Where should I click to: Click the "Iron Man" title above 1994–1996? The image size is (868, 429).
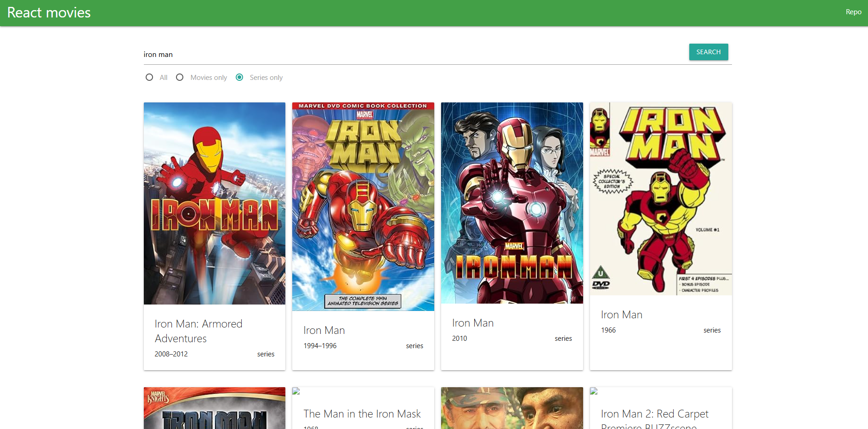[324, 330]
